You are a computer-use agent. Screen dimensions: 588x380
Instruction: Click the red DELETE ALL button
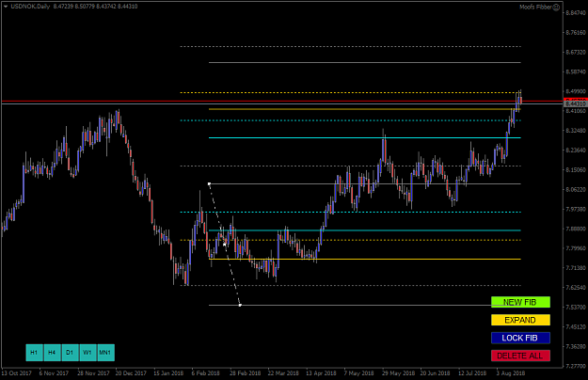click(520, 356)
